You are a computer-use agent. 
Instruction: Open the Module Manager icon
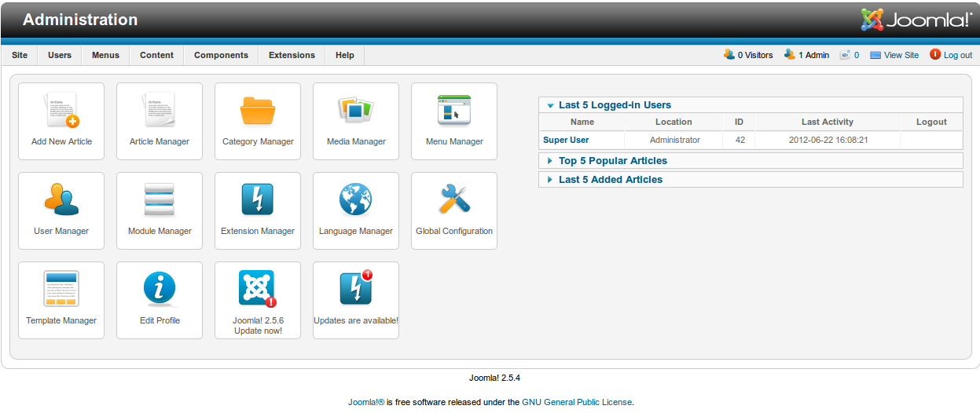click(160, 199)
